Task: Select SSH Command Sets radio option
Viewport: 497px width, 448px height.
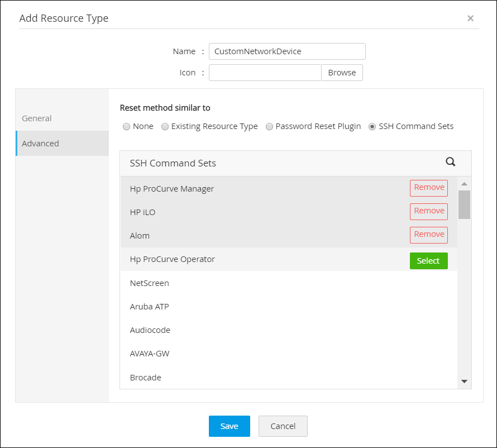Action: pos(372,126)
